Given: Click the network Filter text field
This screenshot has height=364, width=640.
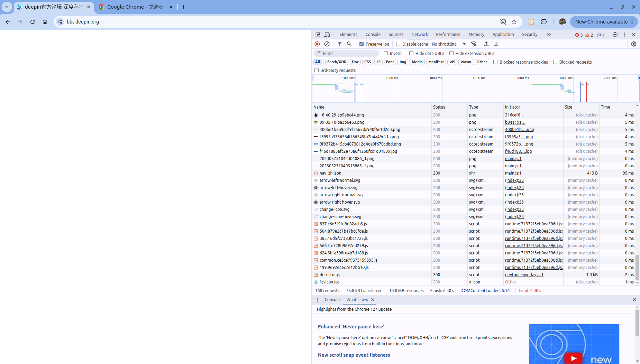Looking at the screenshot, I should click(346, 53).
